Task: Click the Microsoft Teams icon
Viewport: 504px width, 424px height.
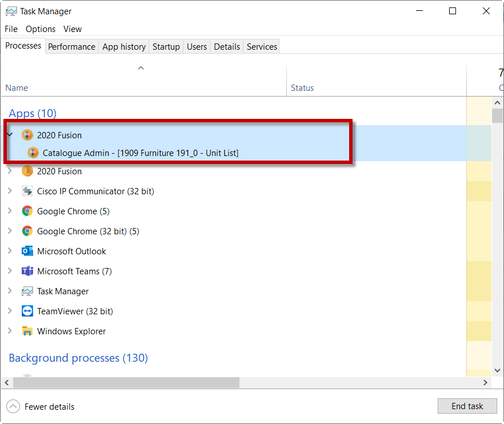Action: pos(27,271)
